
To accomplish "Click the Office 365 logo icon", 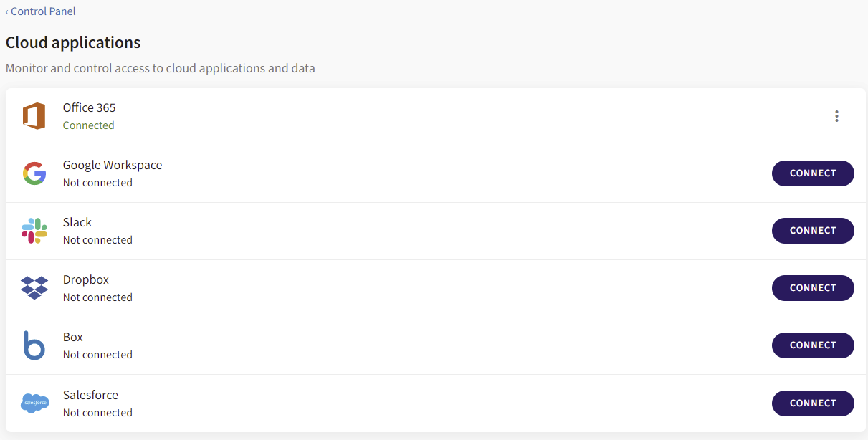I will [x=34, y=116].
